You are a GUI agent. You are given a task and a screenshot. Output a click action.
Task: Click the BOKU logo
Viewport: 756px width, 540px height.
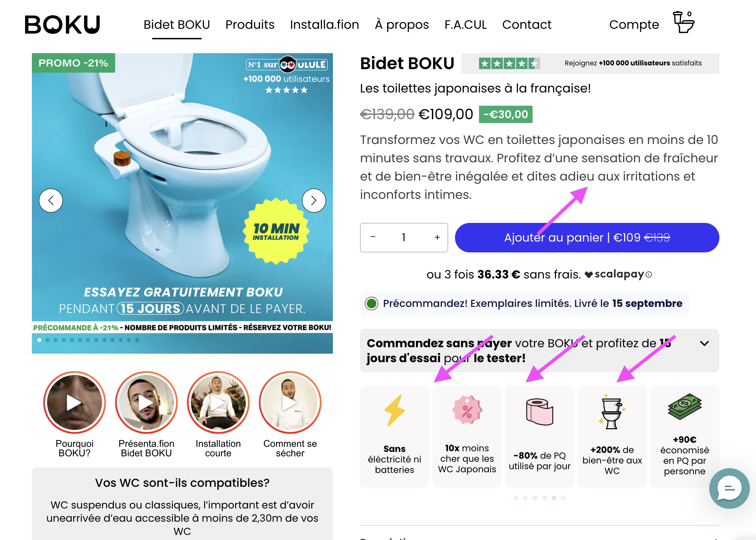(x=63, y=24)
